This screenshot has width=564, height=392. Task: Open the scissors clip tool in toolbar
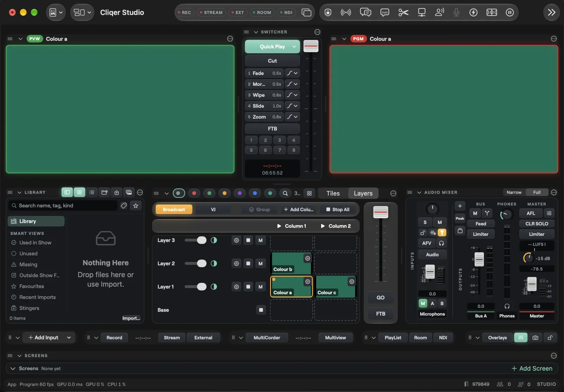click(x=403, y=13)
